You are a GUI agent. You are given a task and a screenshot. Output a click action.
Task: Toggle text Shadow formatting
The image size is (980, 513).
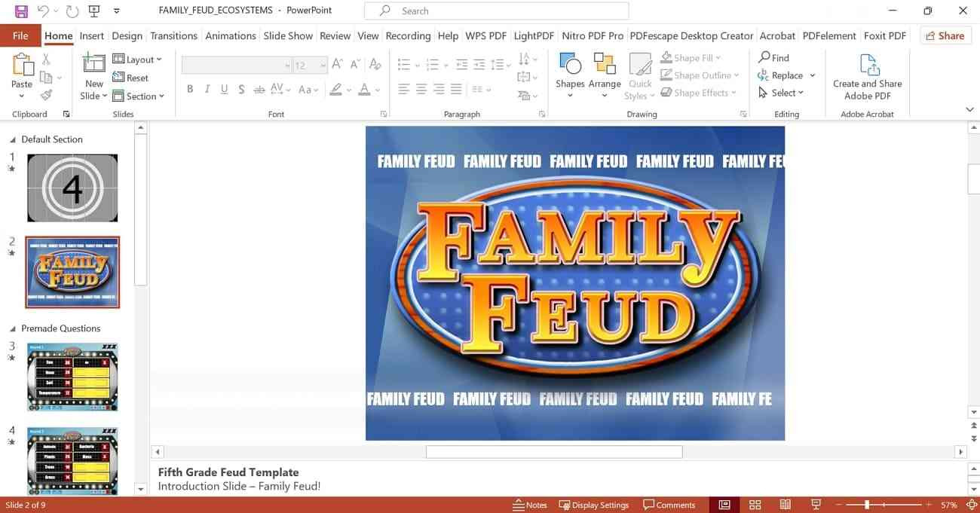[x=241, y=89]
